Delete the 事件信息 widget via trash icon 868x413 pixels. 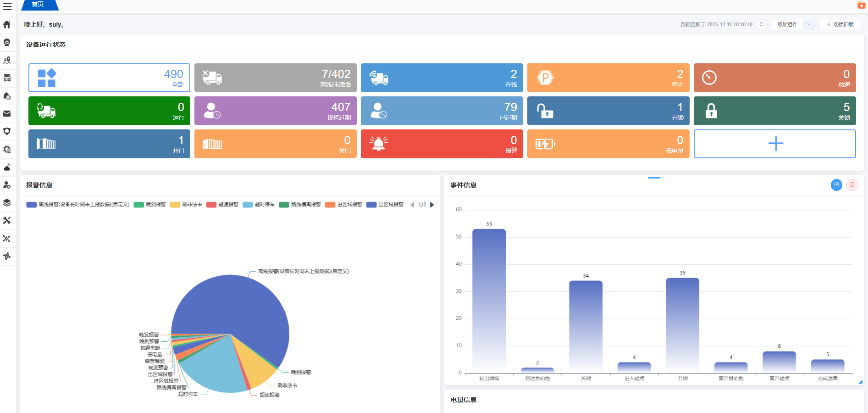pyautogui.click(x=852, y=185)
